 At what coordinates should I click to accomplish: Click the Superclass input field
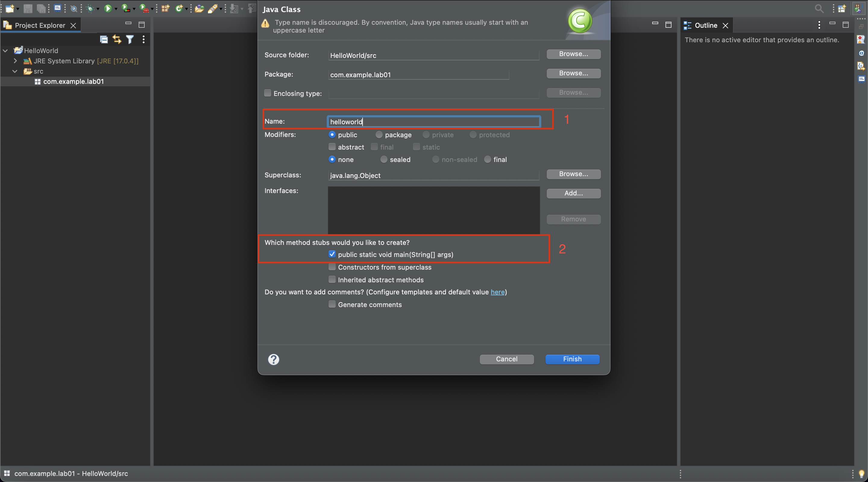pyautogui.click(x=433, y=175)
